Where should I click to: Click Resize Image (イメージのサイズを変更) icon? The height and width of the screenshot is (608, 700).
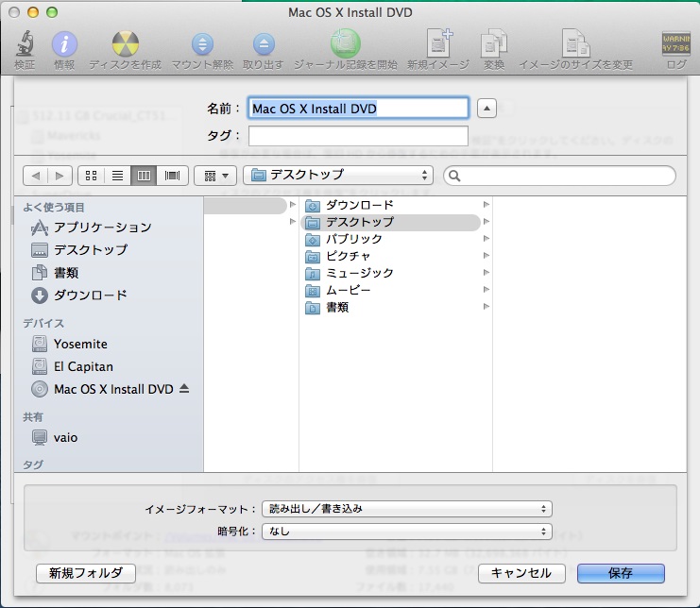pos(575,43)
